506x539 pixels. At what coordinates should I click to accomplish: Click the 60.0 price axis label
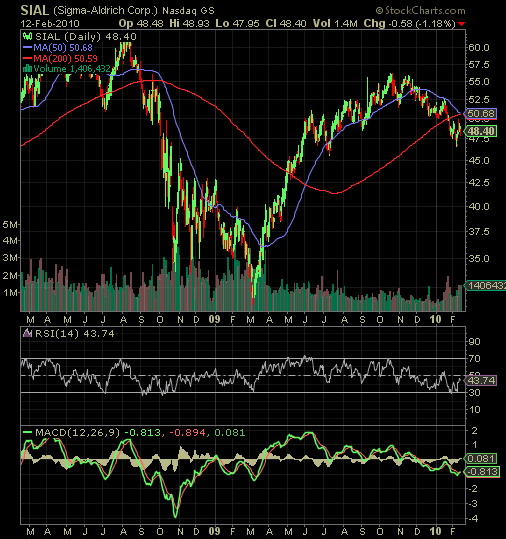click(x=479, y=47)
